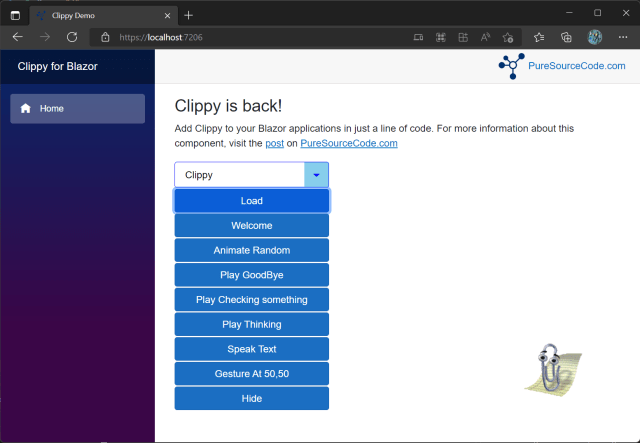Click the 'Clippy is back!' heading

tap(228, 106)
